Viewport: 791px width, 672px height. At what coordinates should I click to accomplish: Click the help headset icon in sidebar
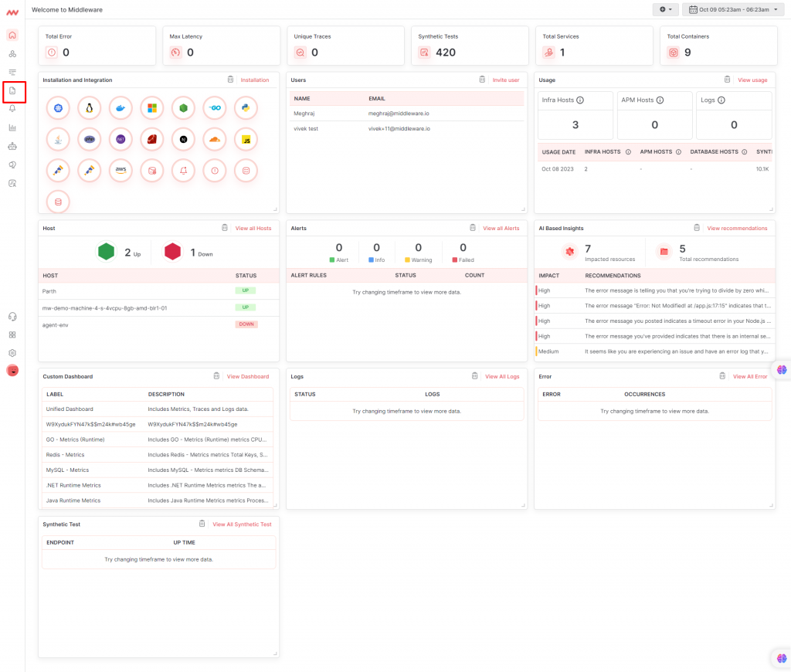click(12, 316)
